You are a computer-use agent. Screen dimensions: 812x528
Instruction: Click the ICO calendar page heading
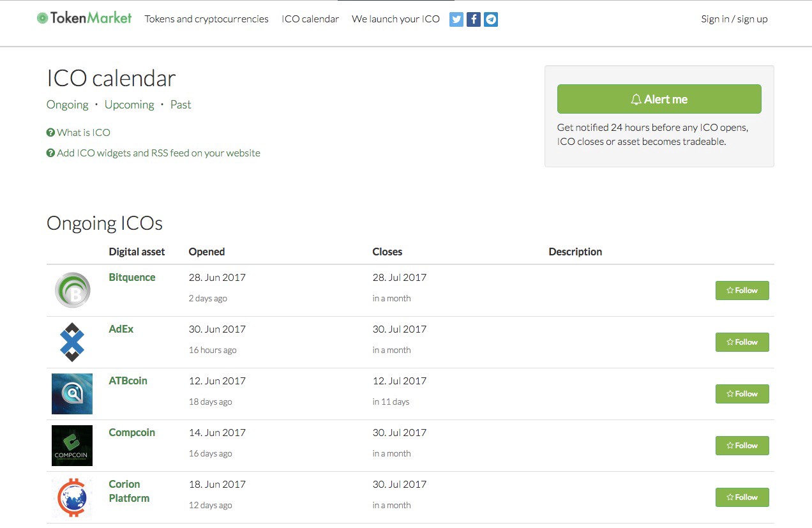pyautogui.click(x=111, y=79)
